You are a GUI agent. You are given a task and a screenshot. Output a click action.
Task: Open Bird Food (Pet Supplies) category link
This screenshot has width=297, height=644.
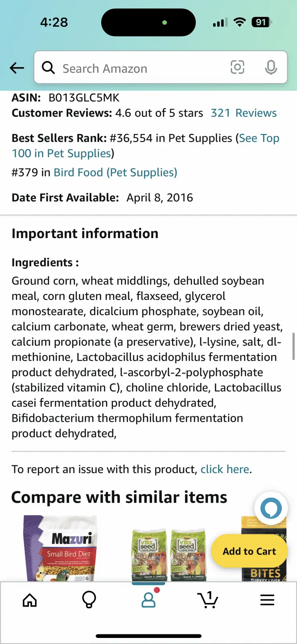tap(115, 173)
